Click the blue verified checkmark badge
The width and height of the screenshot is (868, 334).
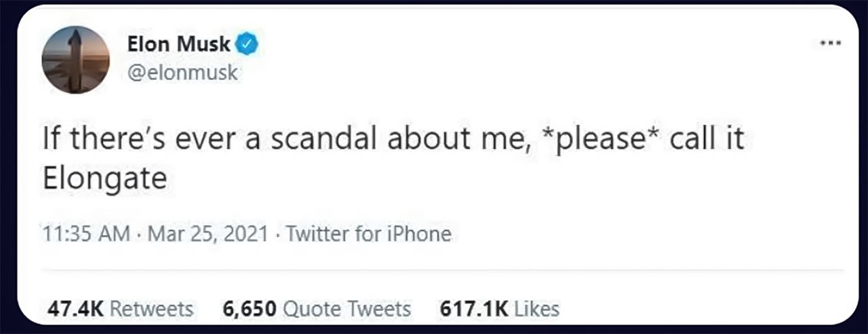pyautogui.click(x=247, y=45)
